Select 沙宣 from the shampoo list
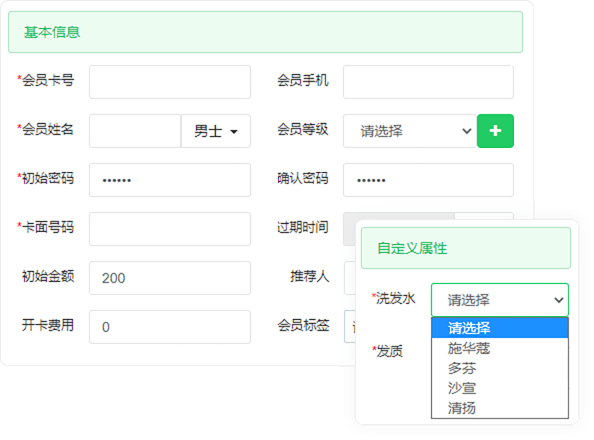Screen dimensions: 594x440 [500, 388]
